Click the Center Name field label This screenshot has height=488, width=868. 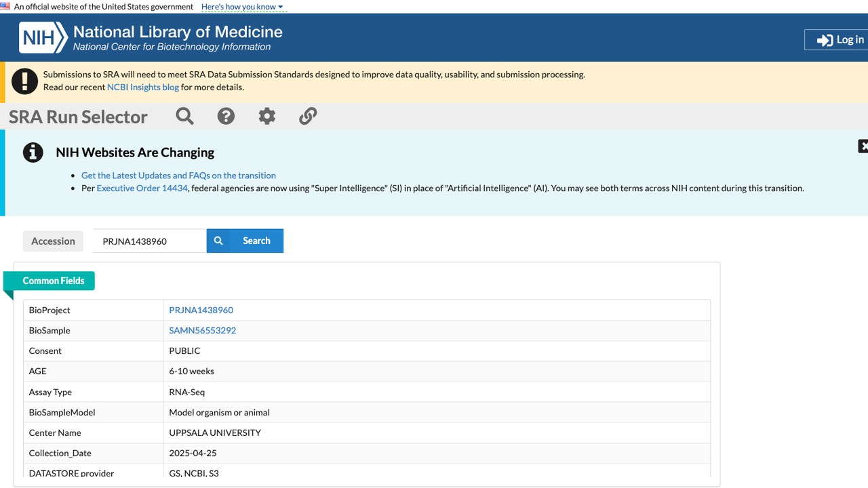pyautogui.click(x=55, y=432)
